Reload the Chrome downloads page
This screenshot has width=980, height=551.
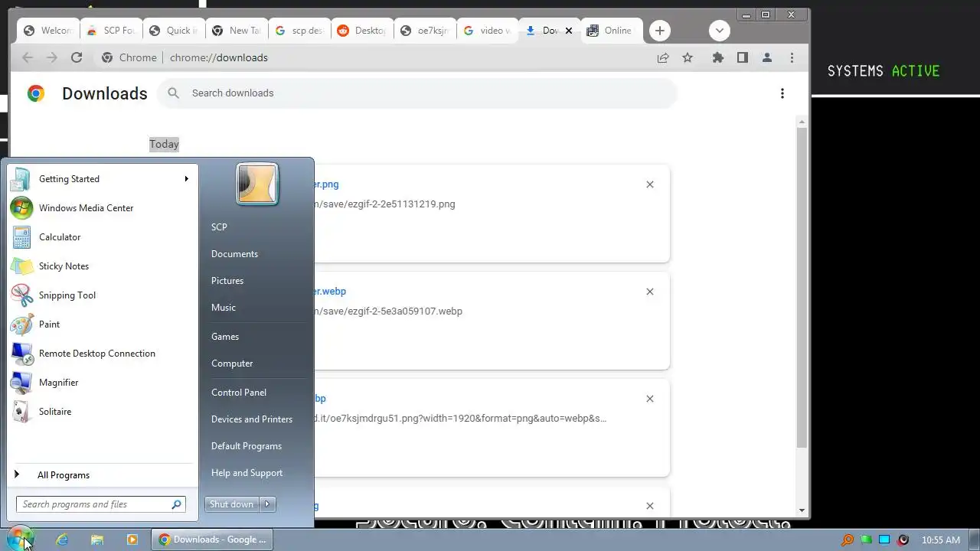(77, 57)
